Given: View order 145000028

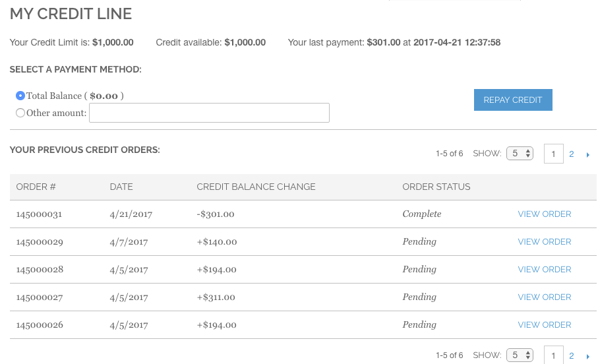Looking at the screenshot, I should click(x=544, y=270).
